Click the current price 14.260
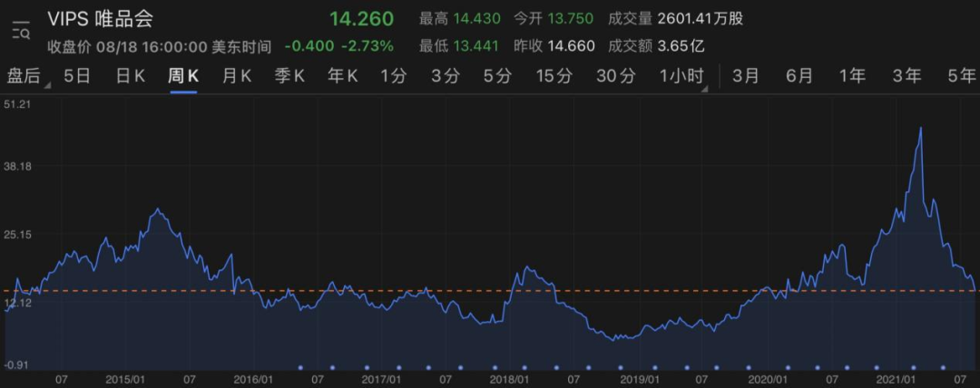 tap(362, 19)
